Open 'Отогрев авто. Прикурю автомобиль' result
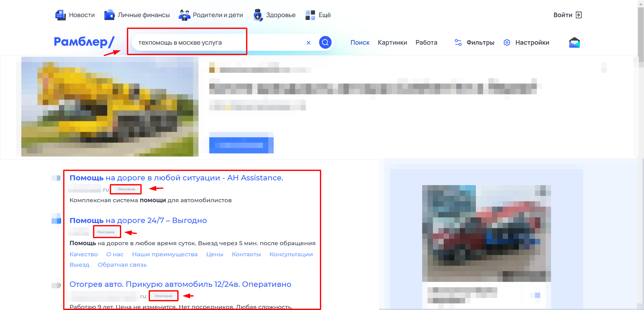 click(x=180, y=284)
